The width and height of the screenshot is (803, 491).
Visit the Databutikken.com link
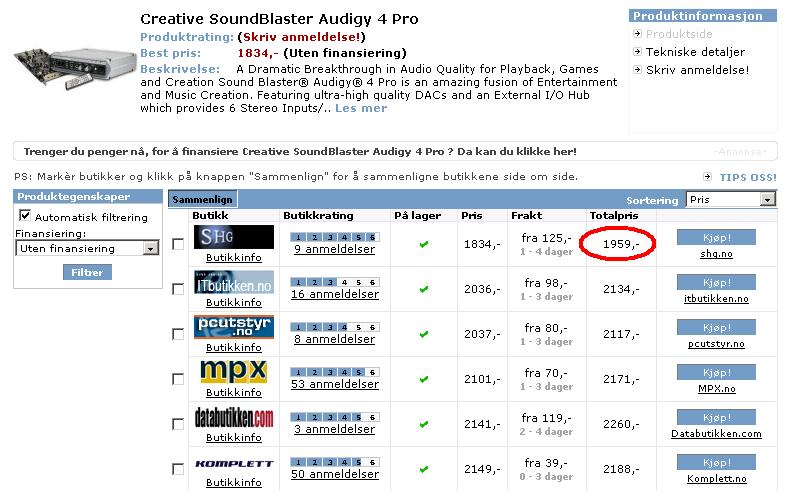tap(716, 434)
